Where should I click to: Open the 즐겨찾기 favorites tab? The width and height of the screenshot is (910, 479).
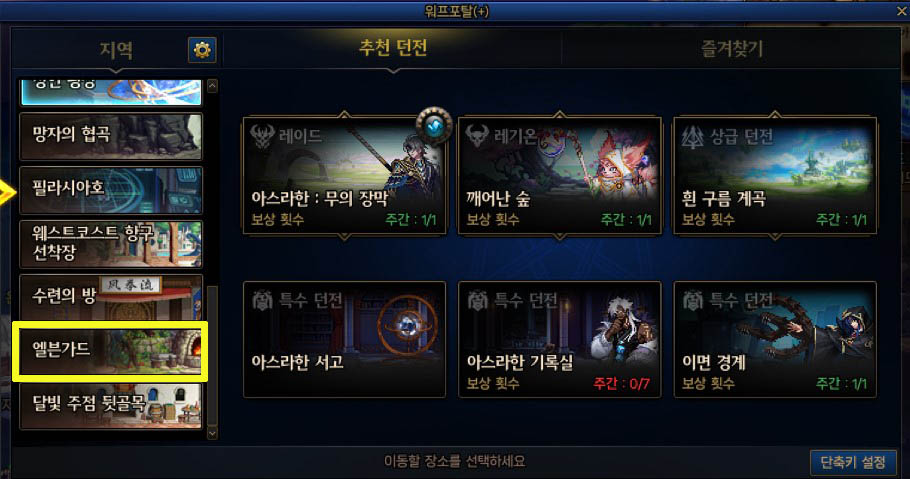pyautogui.click(x=732, y=49)
